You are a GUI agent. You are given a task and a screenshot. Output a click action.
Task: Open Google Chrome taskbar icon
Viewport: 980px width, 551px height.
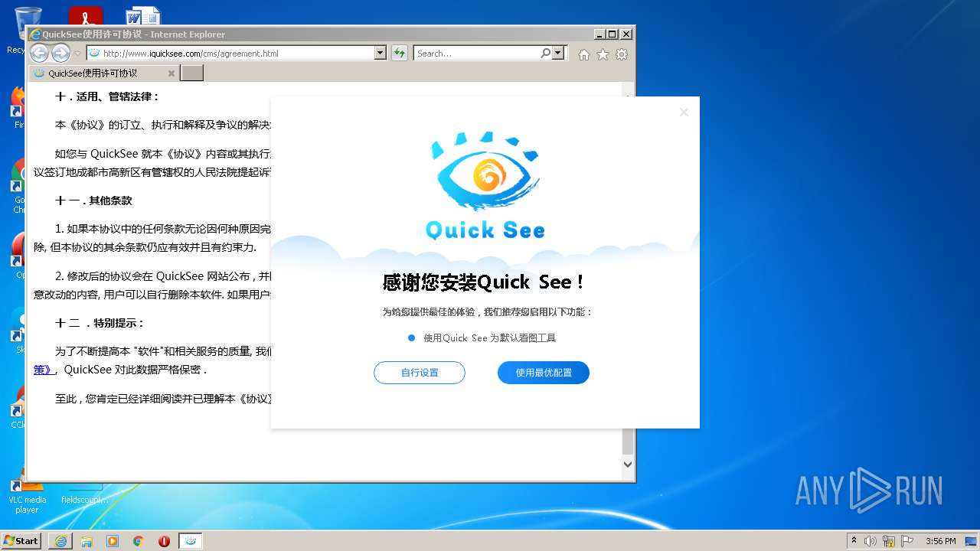[x=139, y=541]
